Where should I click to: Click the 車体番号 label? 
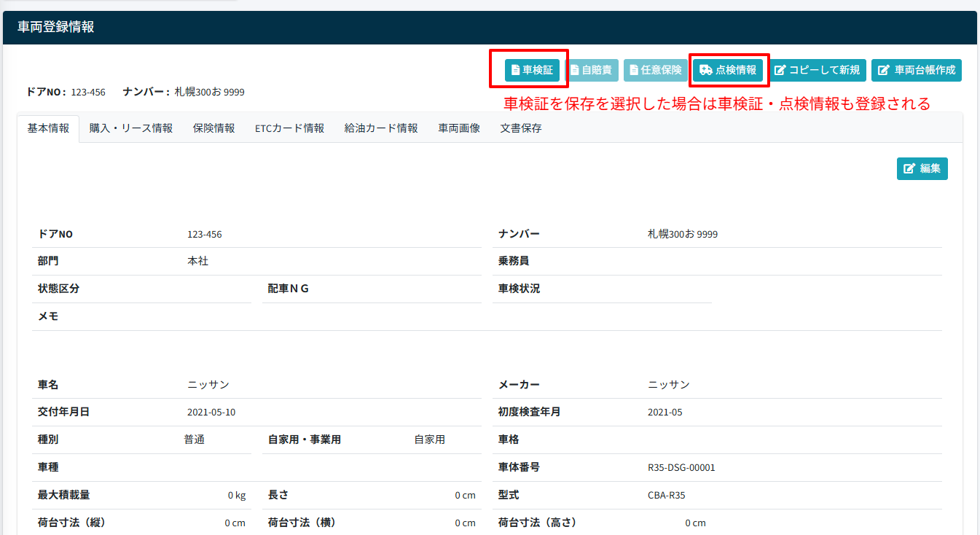tap(519, 468)
